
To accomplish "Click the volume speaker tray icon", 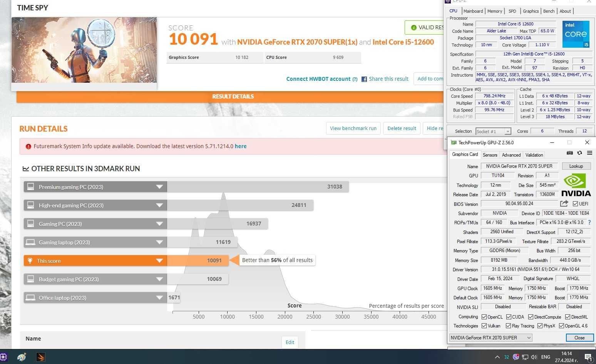I will click(x=534, y=357).
